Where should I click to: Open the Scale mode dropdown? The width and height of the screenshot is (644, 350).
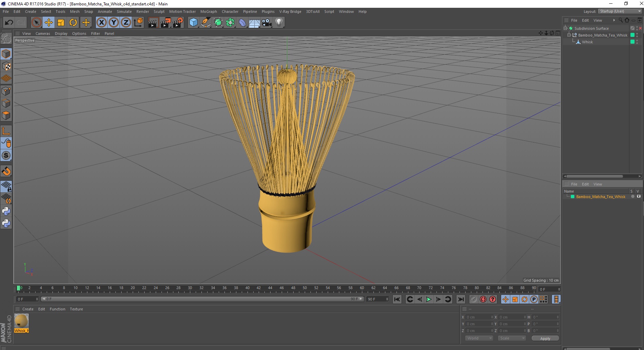512,338
